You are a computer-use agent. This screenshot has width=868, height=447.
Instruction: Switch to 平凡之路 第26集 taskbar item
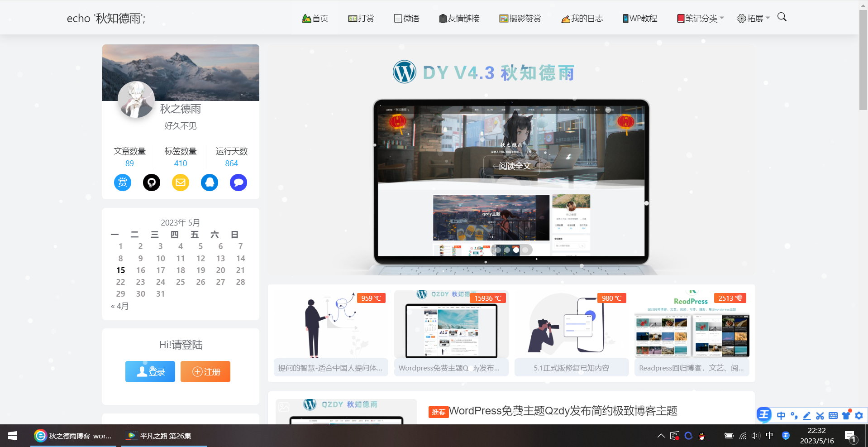(164, 436)
